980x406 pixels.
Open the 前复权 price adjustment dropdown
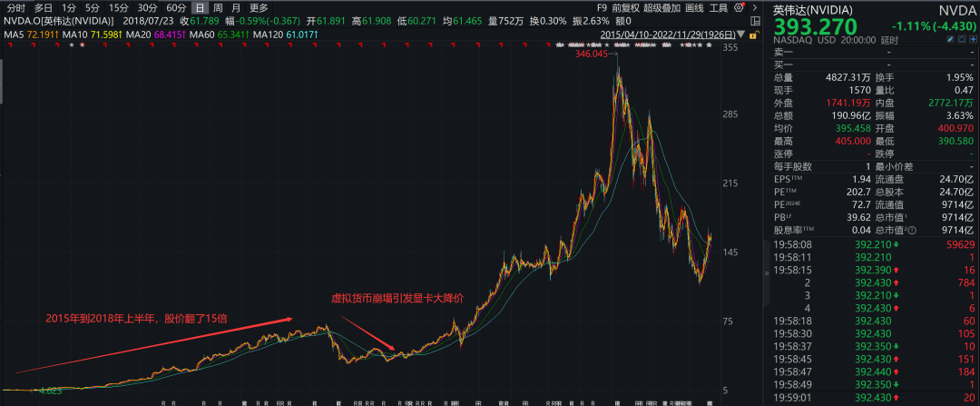click(x=624, y=7)
